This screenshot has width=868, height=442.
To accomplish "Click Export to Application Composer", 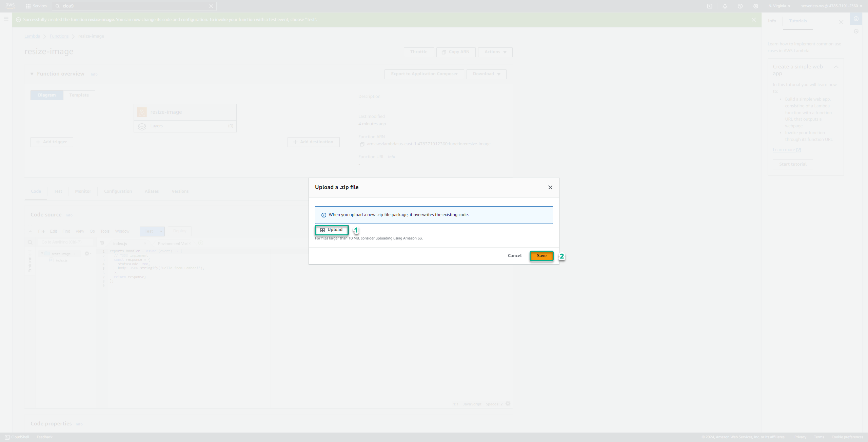I will point(424,74).
